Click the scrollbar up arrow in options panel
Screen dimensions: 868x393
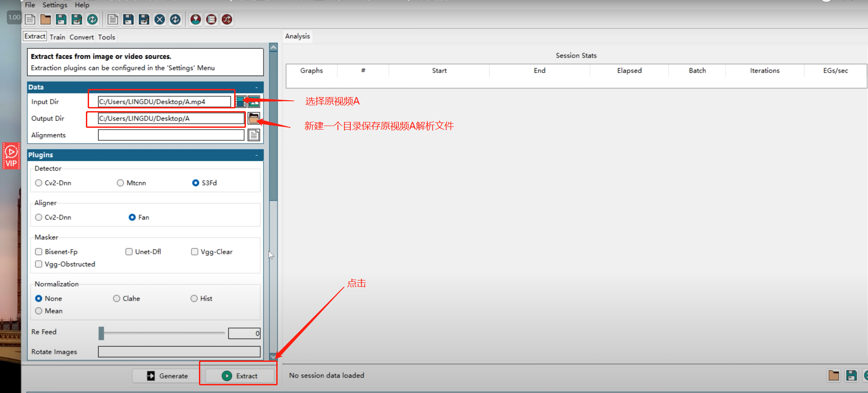[x=274, y=47]
